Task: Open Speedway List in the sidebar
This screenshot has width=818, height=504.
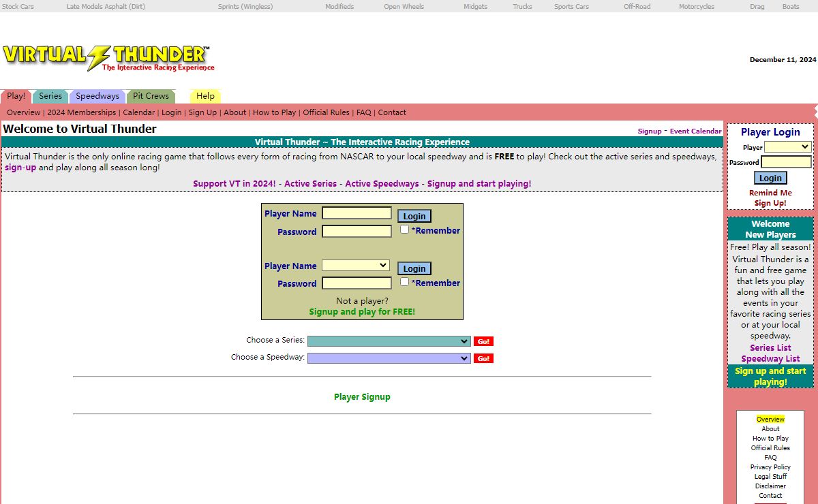Action: tap(770, 359)
